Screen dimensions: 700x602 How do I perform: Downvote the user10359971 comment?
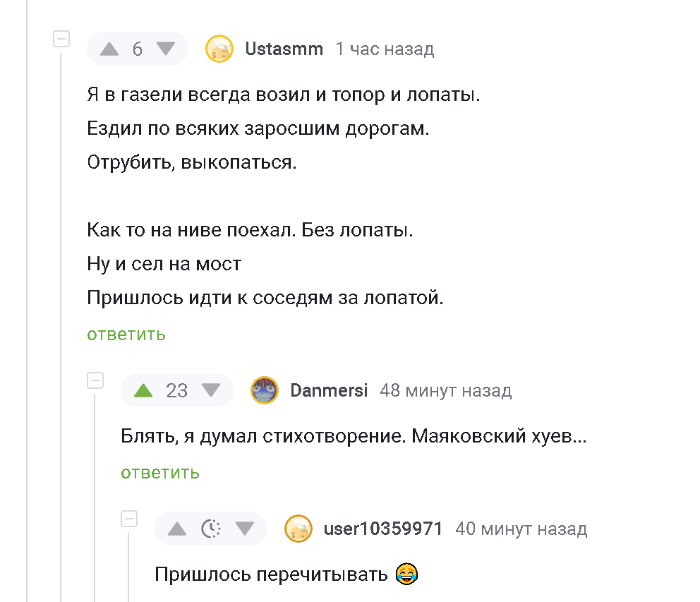(245, 529)
